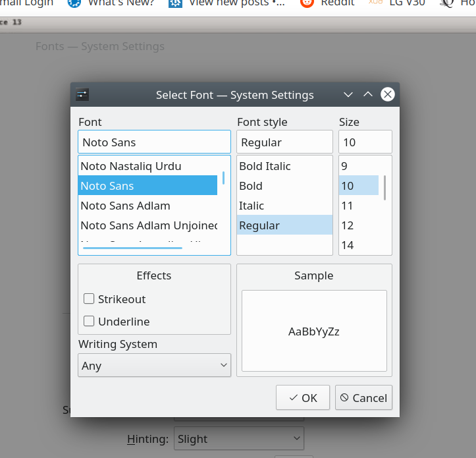Open the "View new posts" bookmark
The width and height of the screenshot is (476, 458).
[x=226, y=3]
